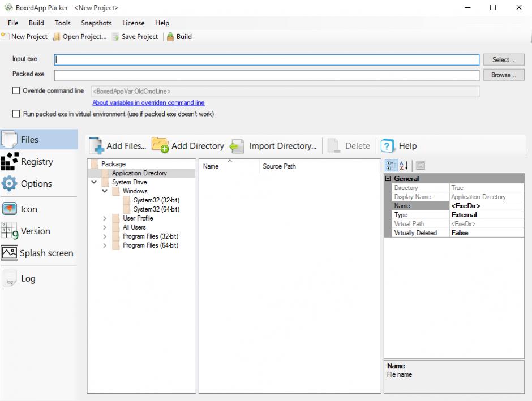532x401 pixels.
Task: Click Help button in files toolbar
Action: coord(398,146)
